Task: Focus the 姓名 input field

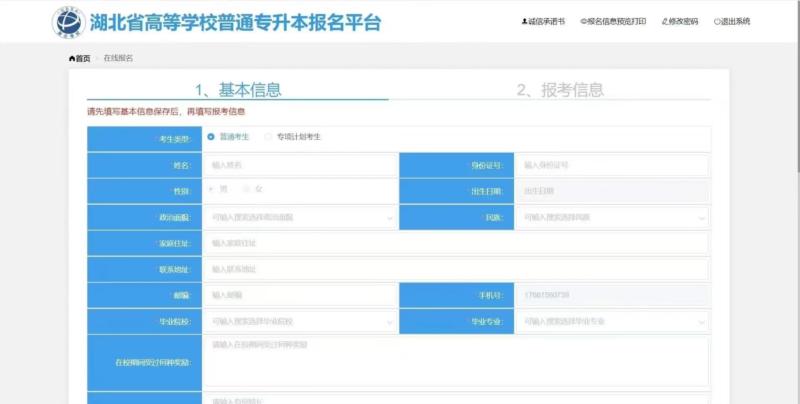Action: 300,165
